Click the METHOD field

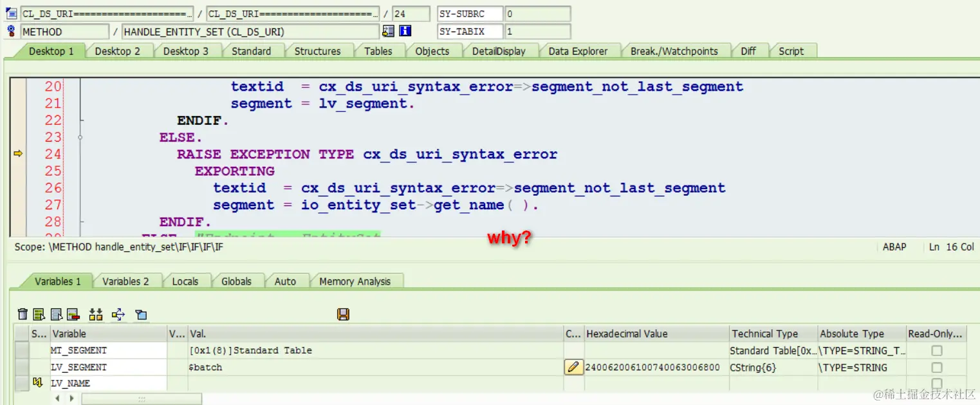click(65, 31)
